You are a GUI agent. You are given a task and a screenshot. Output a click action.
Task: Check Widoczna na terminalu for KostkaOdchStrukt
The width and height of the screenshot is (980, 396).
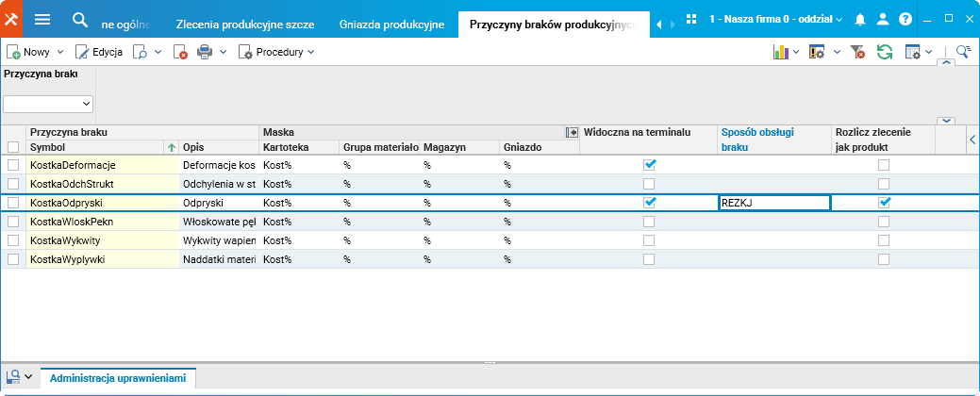pos(649,184)
